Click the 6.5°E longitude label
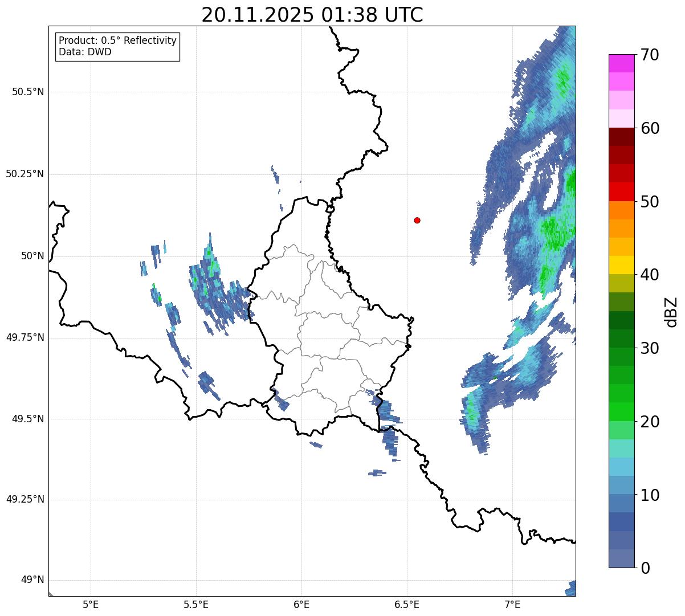Viewport: 685px width, 616px height. pyautogui.click(x=407, y=604)
